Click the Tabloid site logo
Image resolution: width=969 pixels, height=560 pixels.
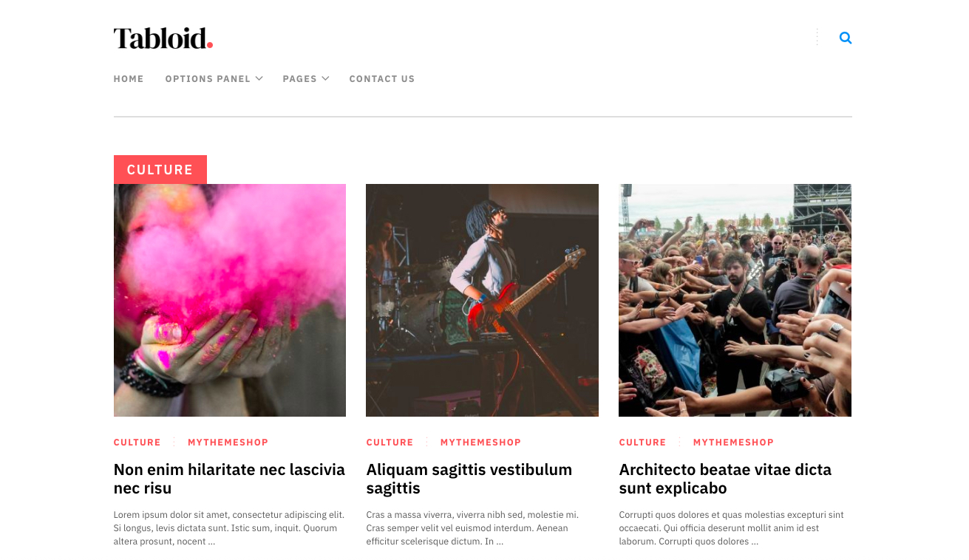coord(163,38)
